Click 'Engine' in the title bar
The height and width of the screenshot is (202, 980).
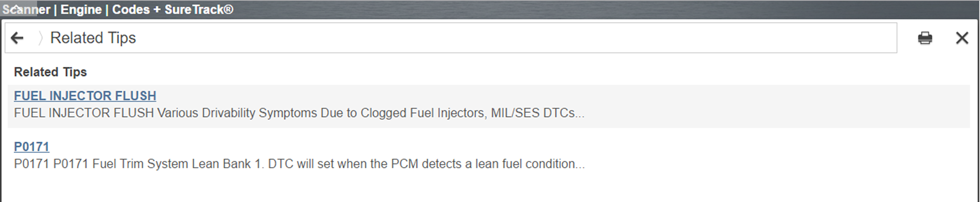(81, 9)
